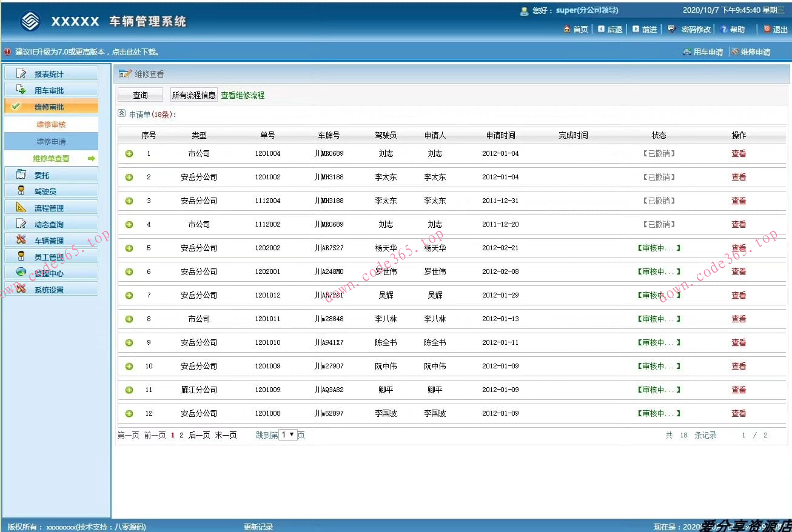This screenshot has width=792, height=532.
Task: Click the 查询 button
Action: click(x=140, y=95)
